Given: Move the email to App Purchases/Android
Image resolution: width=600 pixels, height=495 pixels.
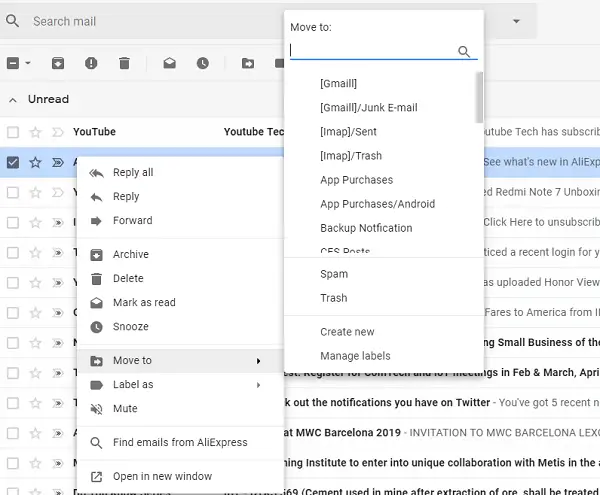Looking at the screenshot, I should click(x=380, y=204).
